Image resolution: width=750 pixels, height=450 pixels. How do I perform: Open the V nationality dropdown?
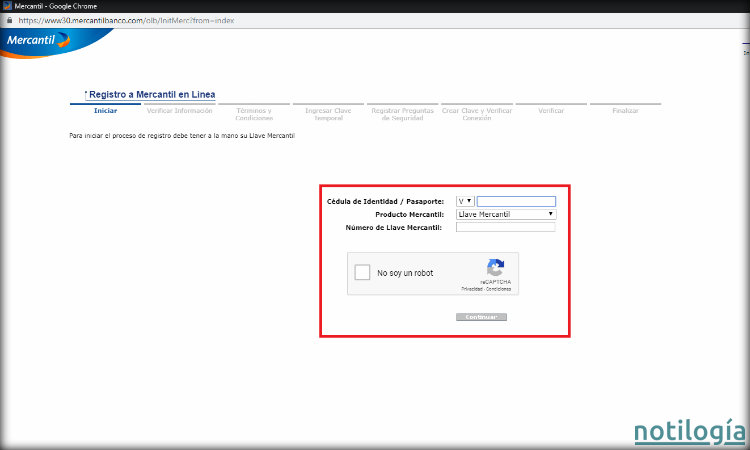(465, 201)
